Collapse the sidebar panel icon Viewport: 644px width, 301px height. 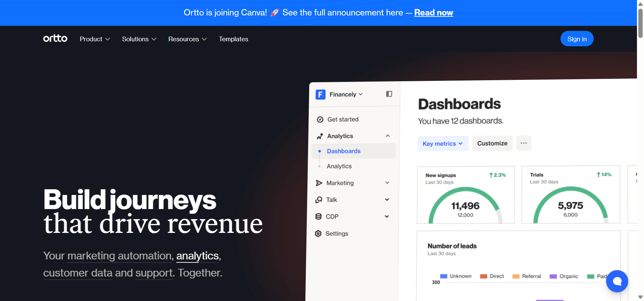coord(389,94)
